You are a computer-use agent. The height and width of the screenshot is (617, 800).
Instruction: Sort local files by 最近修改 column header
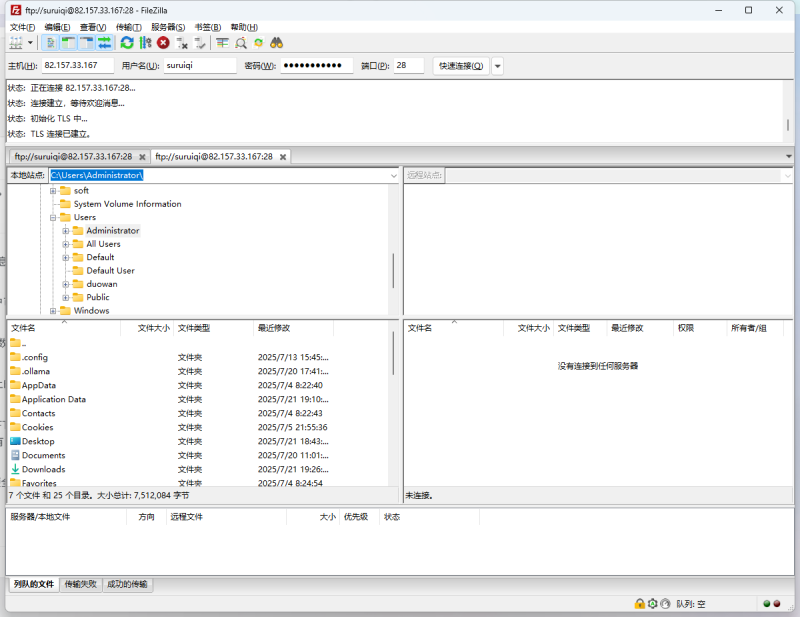(x=274, y=328)
